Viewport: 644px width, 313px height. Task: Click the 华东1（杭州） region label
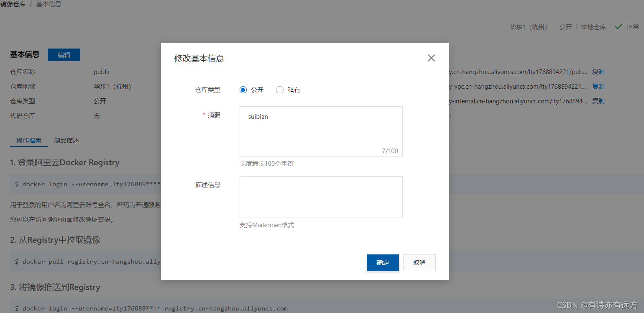[528, 26]
